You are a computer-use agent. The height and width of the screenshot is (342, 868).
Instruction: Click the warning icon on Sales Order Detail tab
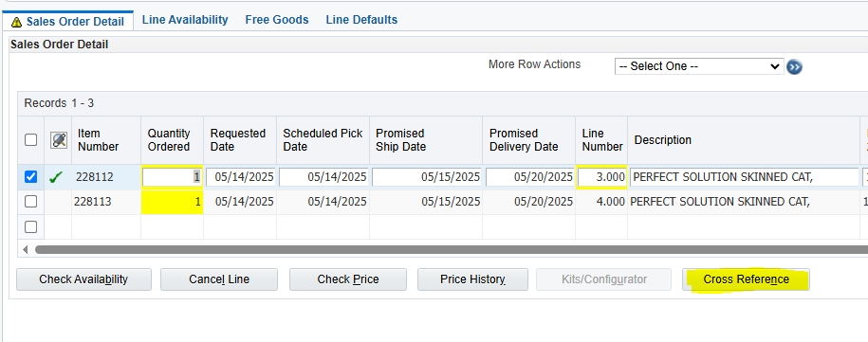(17, 22)
